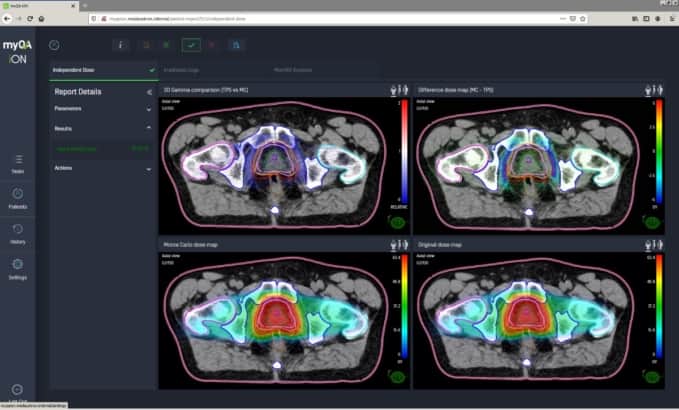
Task: Open the Patients section in sidebar
Action: coord(18,197)
